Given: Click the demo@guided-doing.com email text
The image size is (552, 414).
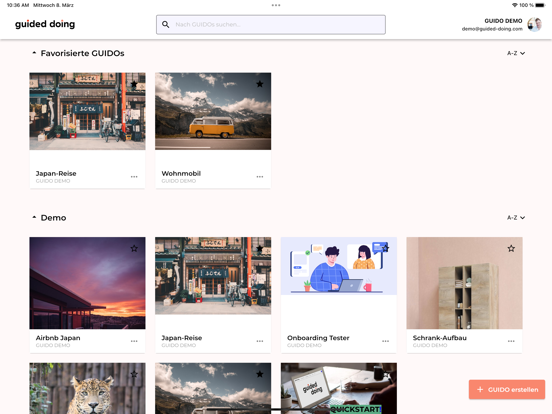Looking at the screenshot, I should (x=492, y=29).
